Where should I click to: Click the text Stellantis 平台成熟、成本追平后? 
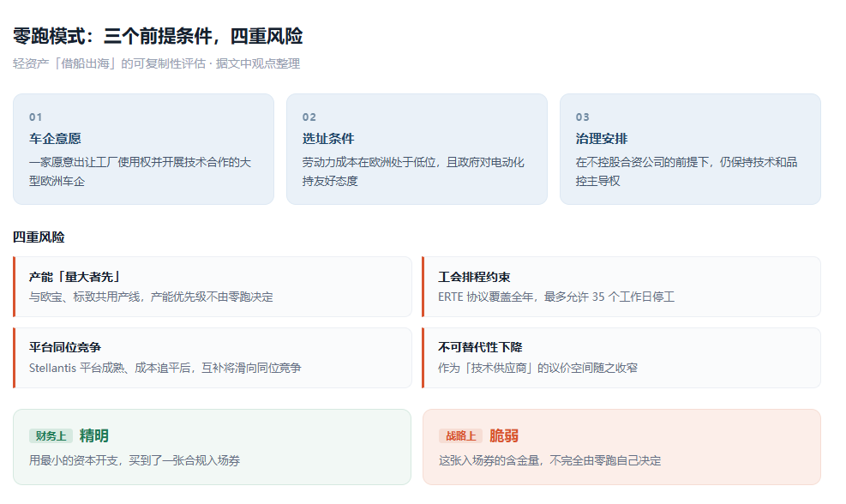[110, 368]
